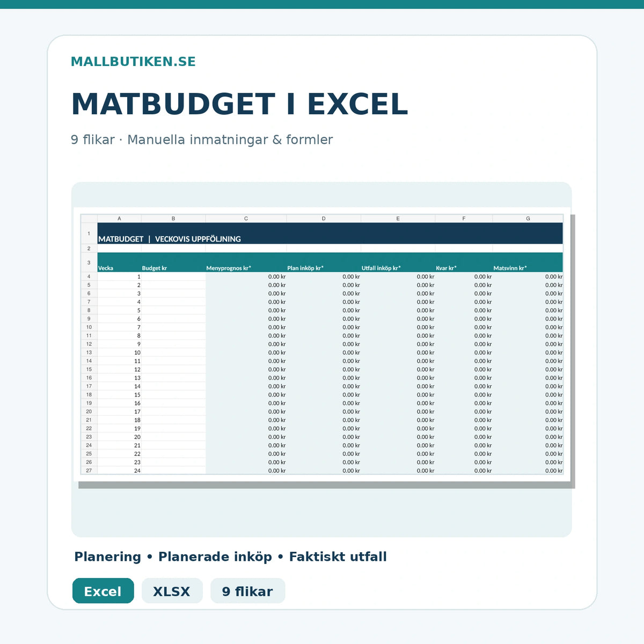644x644 pixels.
Task: Click Matsvinn value for week 2
Action: coord(528,285)
